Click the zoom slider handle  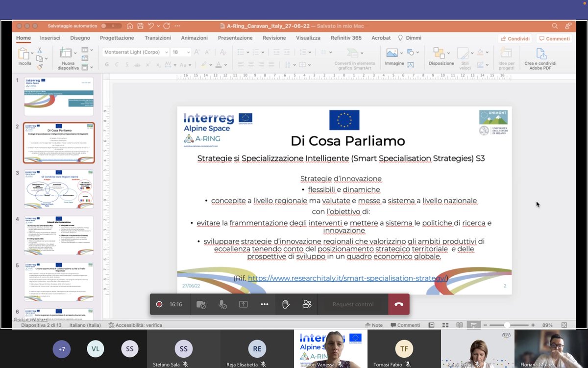tap(507, 325)
